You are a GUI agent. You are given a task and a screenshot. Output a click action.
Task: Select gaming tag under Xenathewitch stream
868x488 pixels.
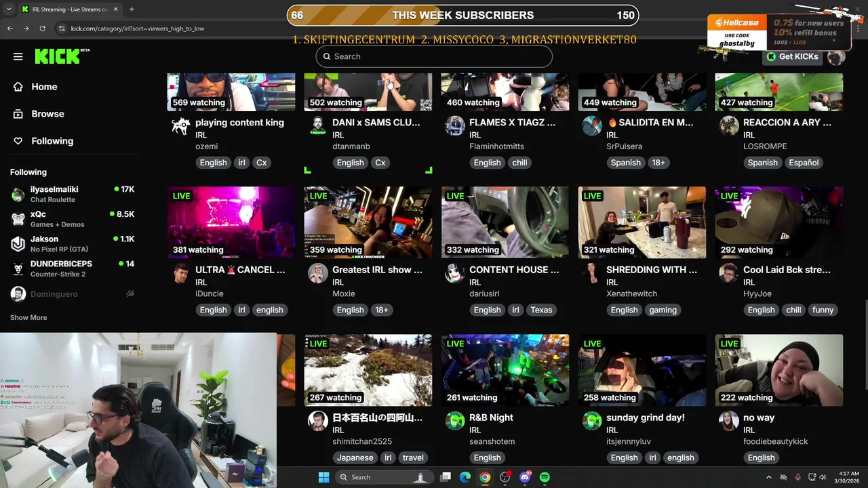663,310
